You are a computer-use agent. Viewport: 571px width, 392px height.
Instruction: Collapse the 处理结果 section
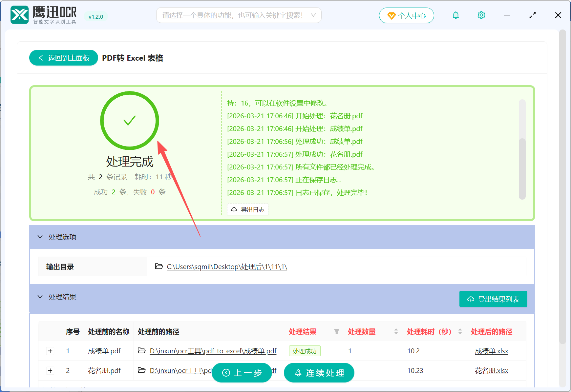click(40, 297)
